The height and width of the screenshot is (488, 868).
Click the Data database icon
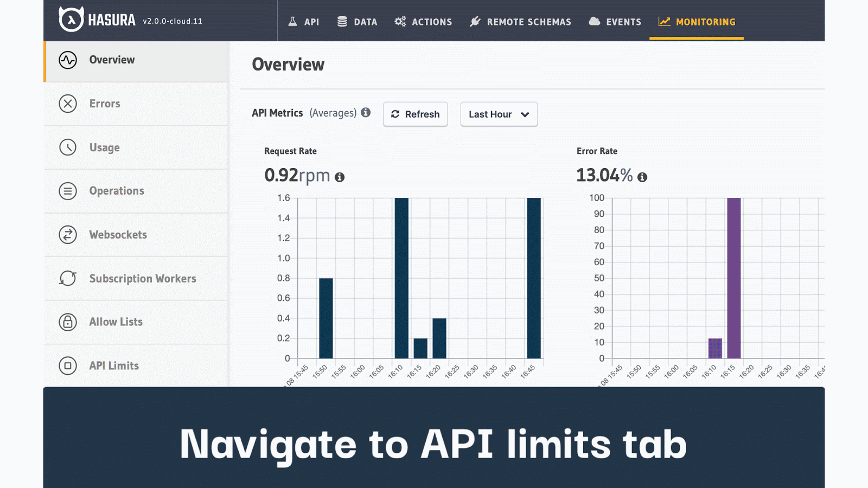[342, 22]
